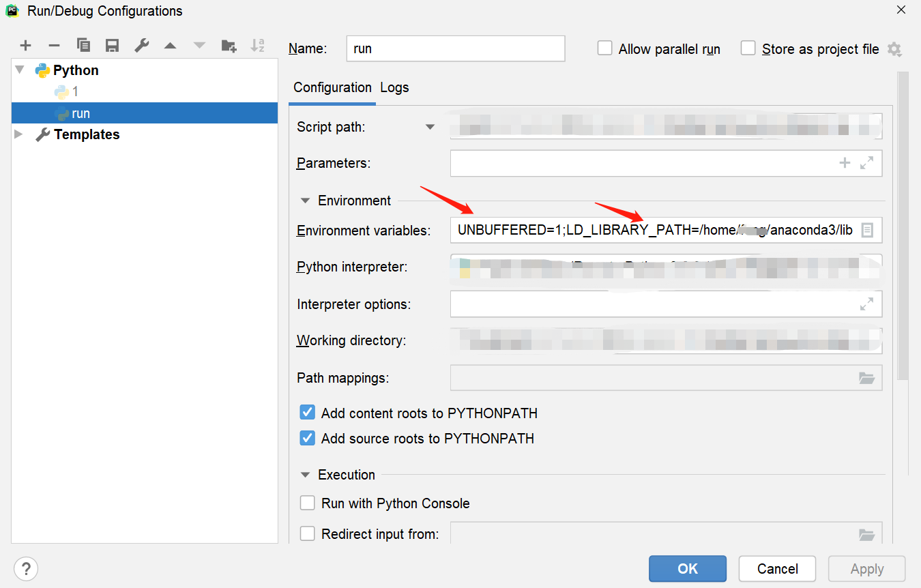Viewport: 921px width, 588px height.
Task: Open the Python interpreter combo box
Action: (666, 267)
